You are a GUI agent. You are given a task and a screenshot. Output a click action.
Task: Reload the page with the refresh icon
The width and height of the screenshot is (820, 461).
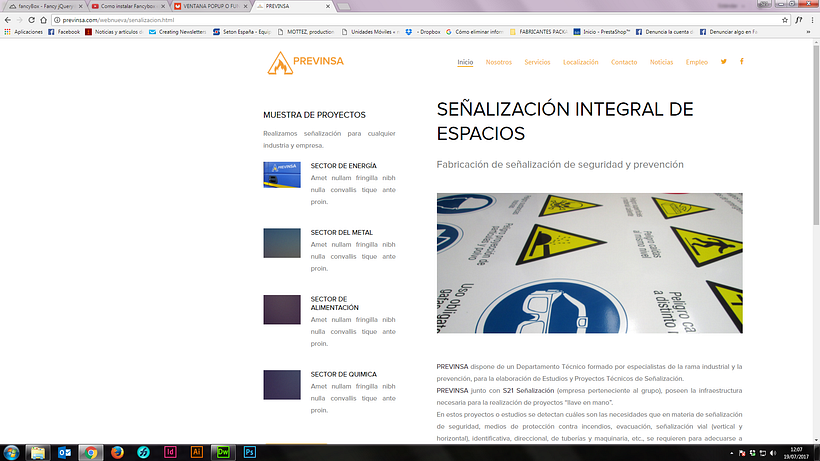31,20
